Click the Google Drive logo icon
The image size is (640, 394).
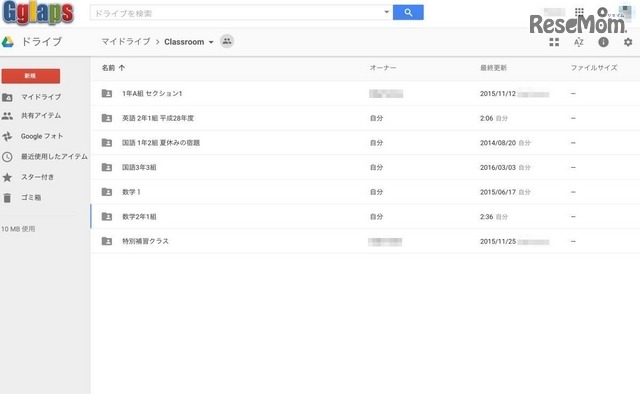[x=8, y=42]
